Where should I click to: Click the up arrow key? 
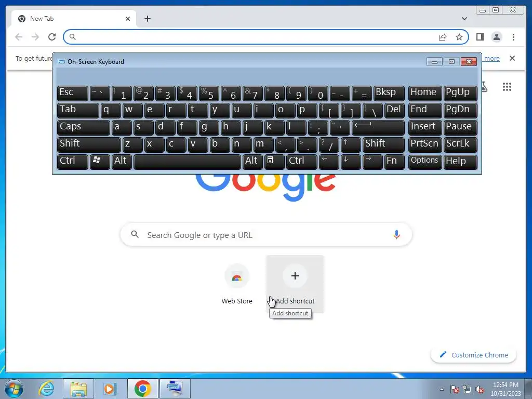point(351,144)
